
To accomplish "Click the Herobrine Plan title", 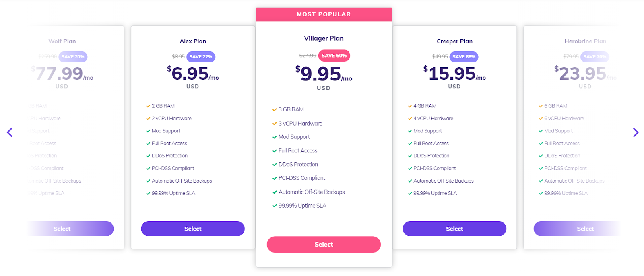I will [x=585, y=41].
